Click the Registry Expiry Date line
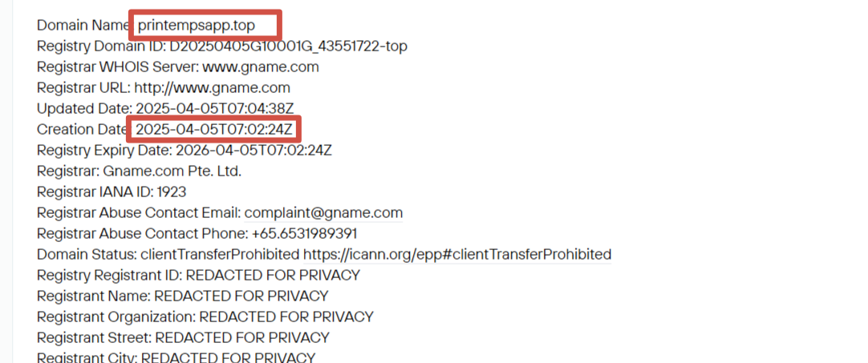868x363 pixels. click(185, 151)
